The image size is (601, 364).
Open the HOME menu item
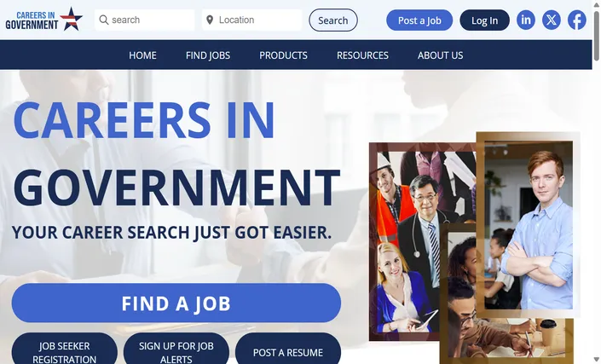[x=142, y=55]
